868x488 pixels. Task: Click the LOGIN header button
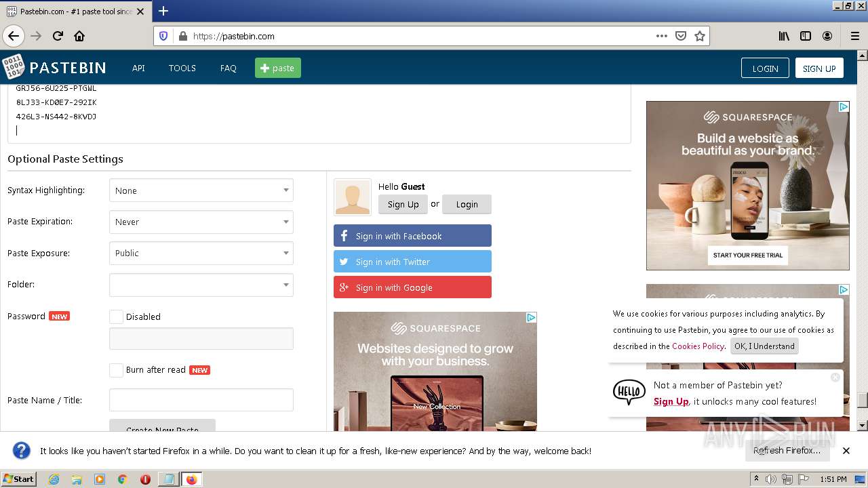click(x=765, y=68)
